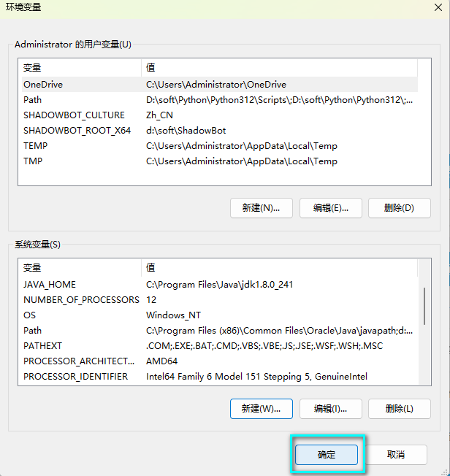Select the OneDrive user variable row
The width and height of the screenshot is (450, 476).
pos(220,85)
